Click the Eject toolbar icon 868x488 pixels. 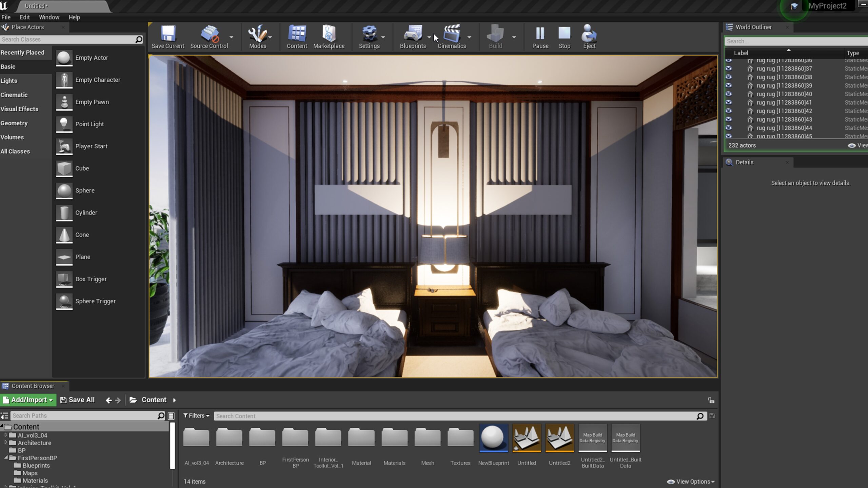(x=589, y=34)
